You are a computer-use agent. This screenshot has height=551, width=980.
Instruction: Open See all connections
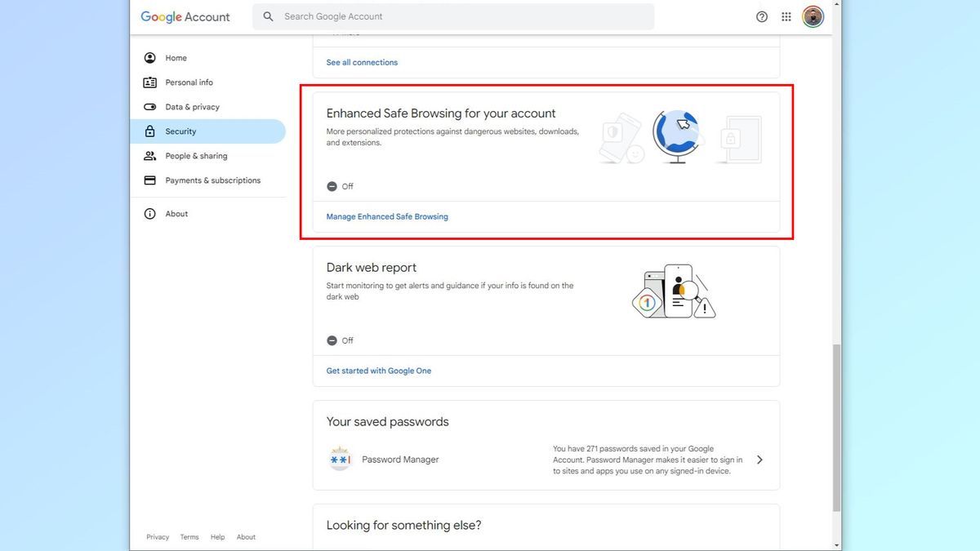[x=362, y=62]
